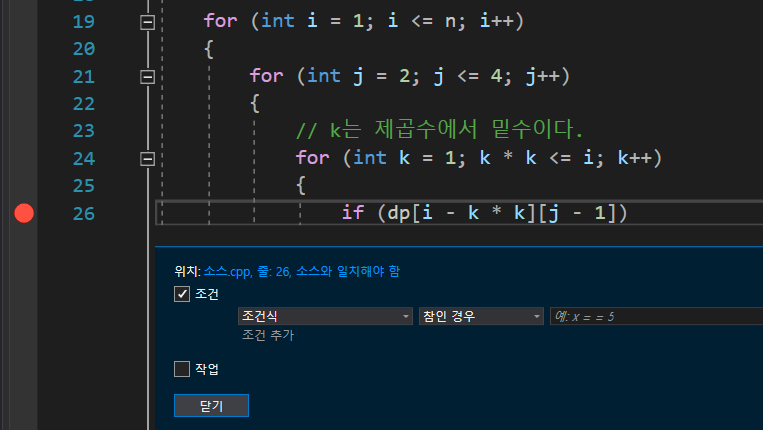Click the 위치: label in breakpoint settings
Image resolution: width=763 pixels, height=430 pixels.
[x=187, y=271]
